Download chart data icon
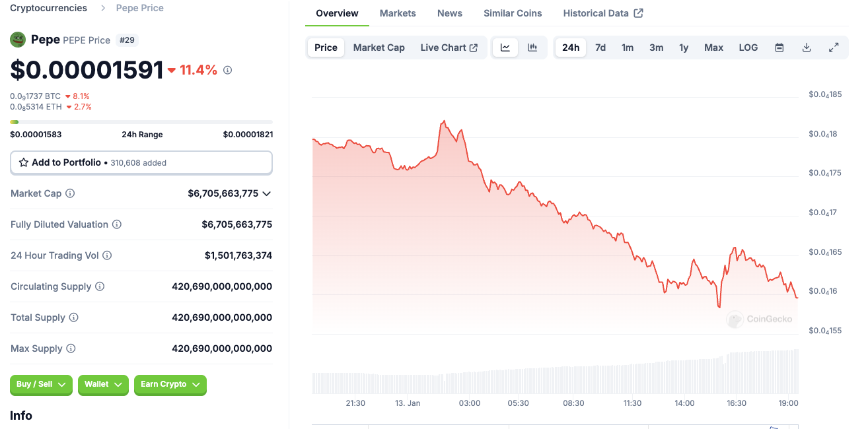 click(x=807, y=48)
